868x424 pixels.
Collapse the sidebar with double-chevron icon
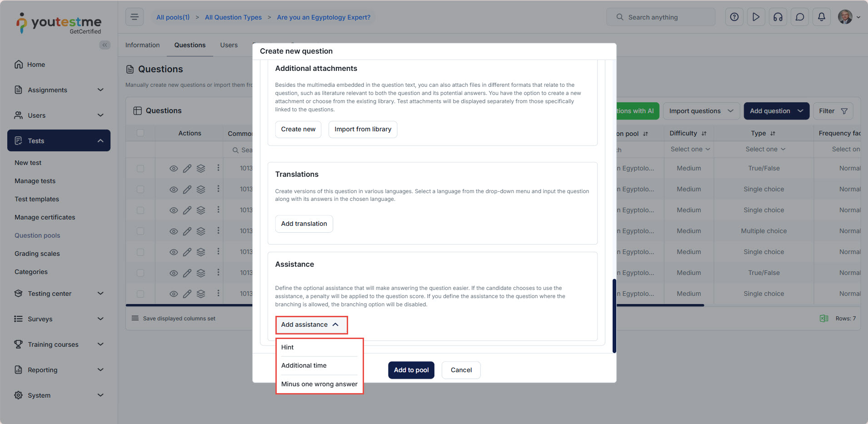105,45
